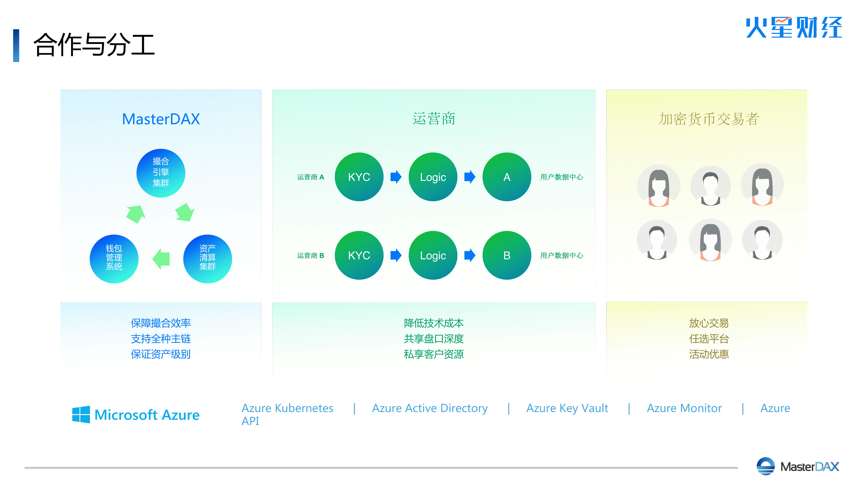
Task: Click the Windows logo beside Microsoft Azure
Action: click(x=81, y=414)
